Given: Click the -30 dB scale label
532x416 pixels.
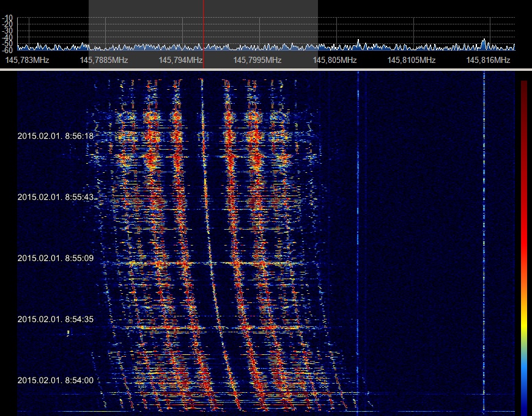Looking at the screenshot, I should point(7,31).
